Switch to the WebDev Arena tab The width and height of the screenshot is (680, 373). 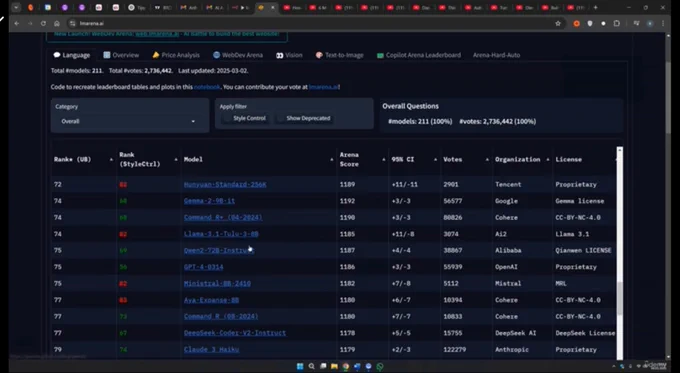coord(238,55)
